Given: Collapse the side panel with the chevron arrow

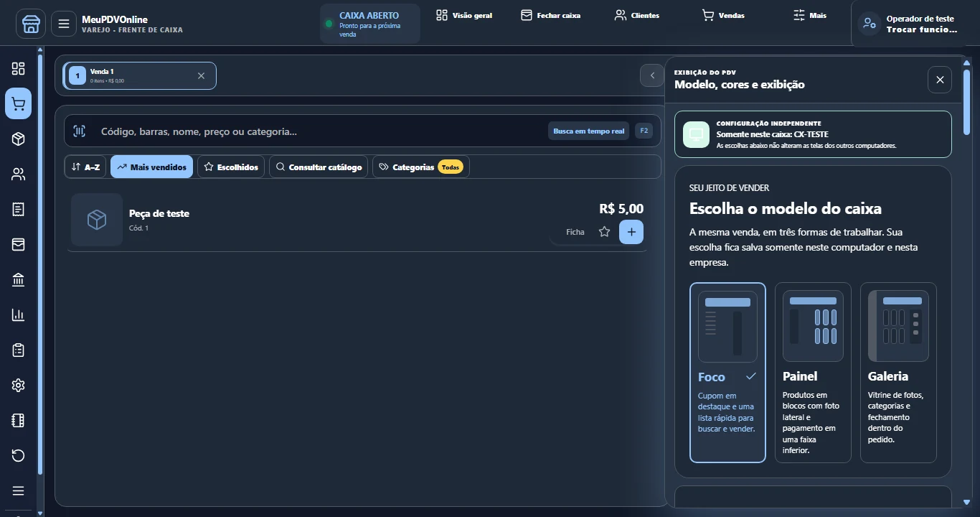Looking at the screenshot, I should [x=652, y=75].
